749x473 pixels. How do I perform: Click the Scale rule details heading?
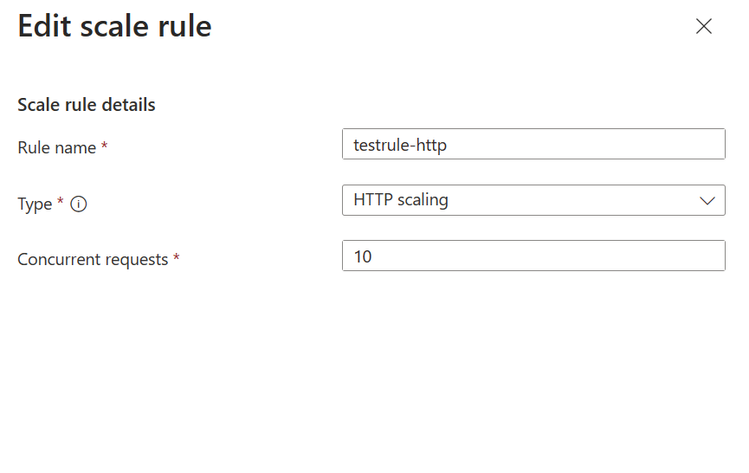(86, 105)
